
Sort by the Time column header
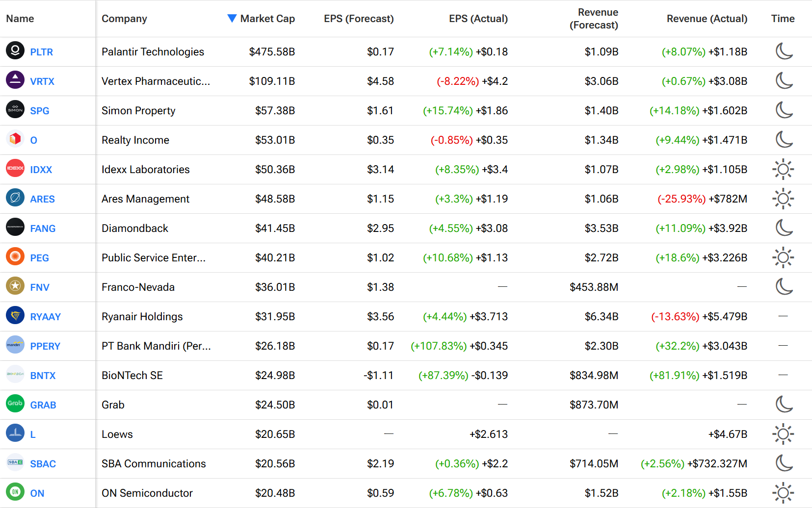pyautogui.click(x=783, y=19)
